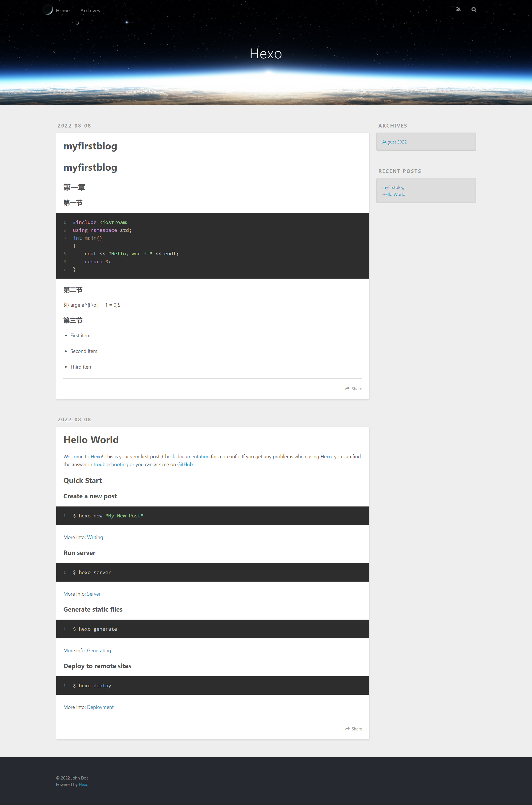Image resolution: width=532 pixels, height=805 pixels.
Task: Click the 'Second item' list entry
Action: (x=84, y=351)
